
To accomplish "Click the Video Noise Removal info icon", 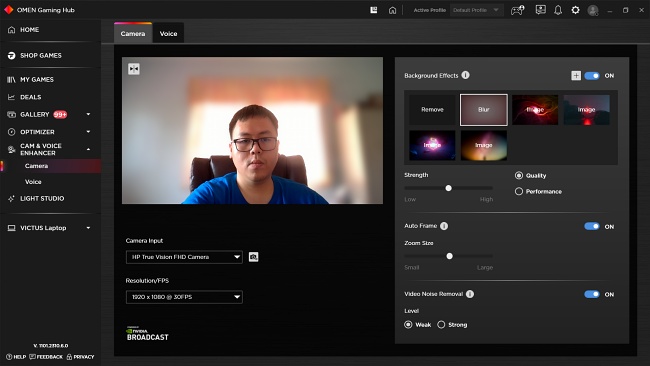I will click(x=470, y=294).
